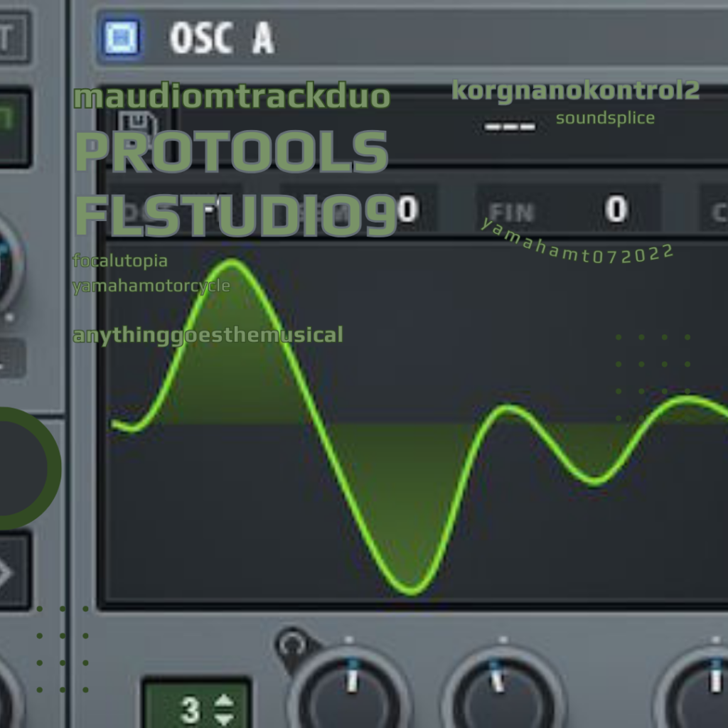
Task: Open the wavetable selector showing dashes
Action: [x=510, y=127]
